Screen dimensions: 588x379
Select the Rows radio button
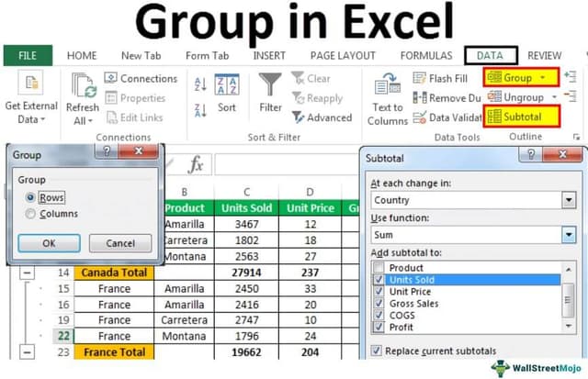tap(31, 197)
